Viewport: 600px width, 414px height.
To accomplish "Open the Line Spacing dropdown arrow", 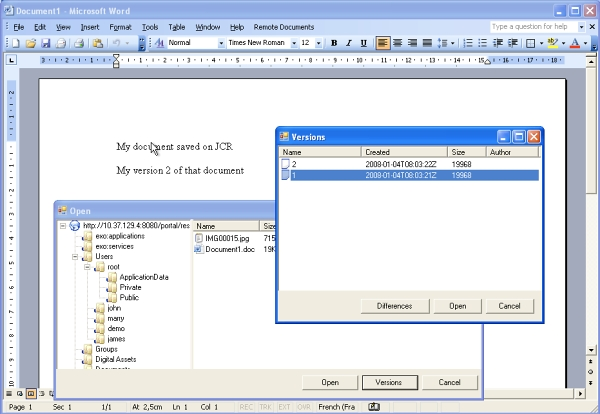I will 452,43.
